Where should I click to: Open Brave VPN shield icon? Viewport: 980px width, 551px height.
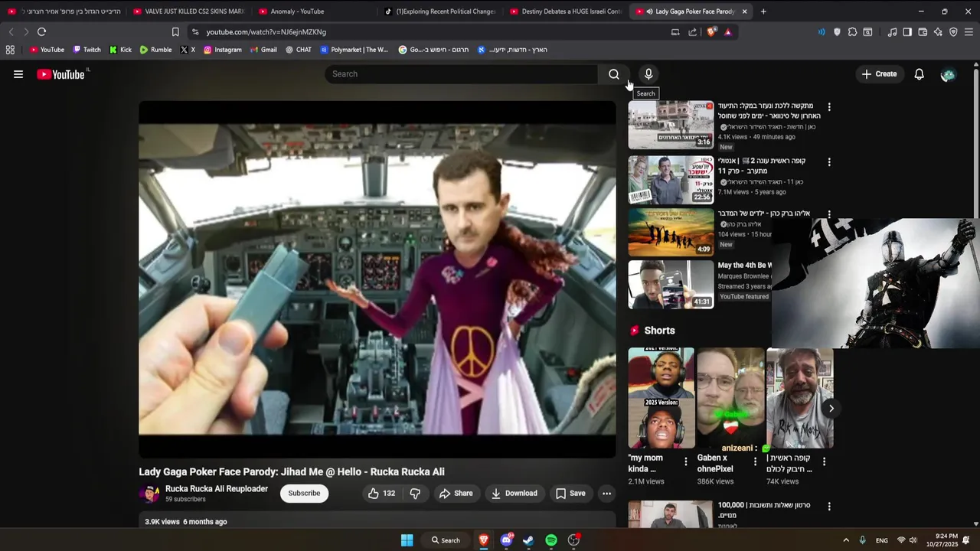[x=953, y=32]
